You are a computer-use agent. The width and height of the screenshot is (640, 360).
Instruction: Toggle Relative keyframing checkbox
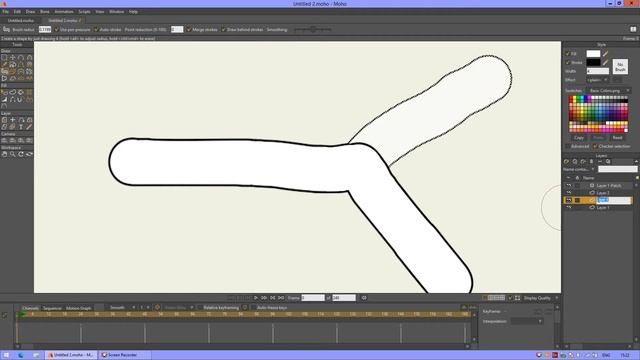click(x=200, y=307)
